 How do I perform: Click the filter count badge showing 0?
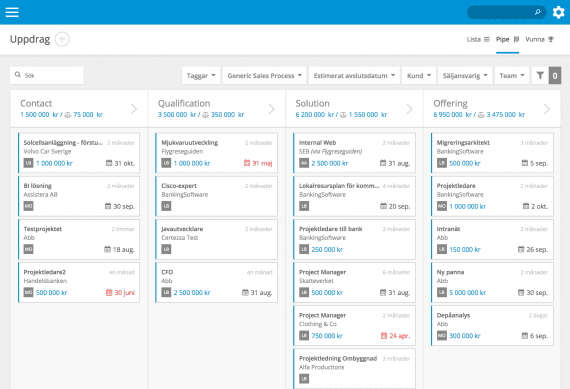pyautogui.click(x=555, y=76)
